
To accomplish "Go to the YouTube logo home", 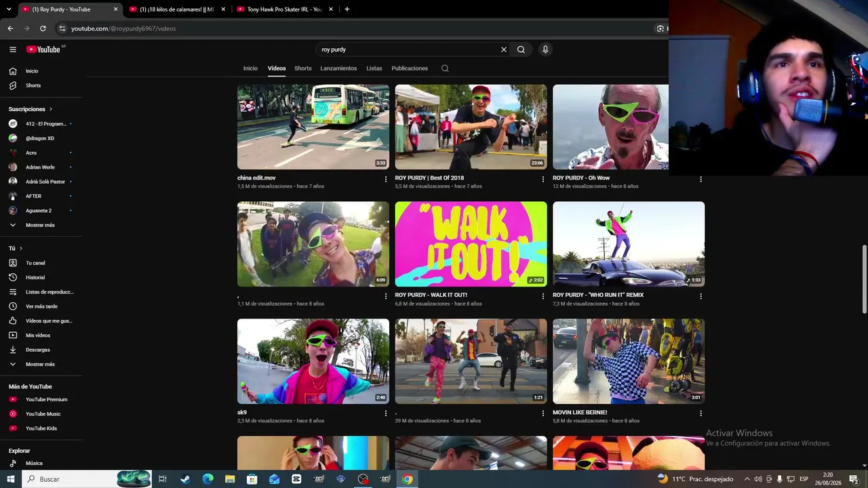I will pos(43,49).
